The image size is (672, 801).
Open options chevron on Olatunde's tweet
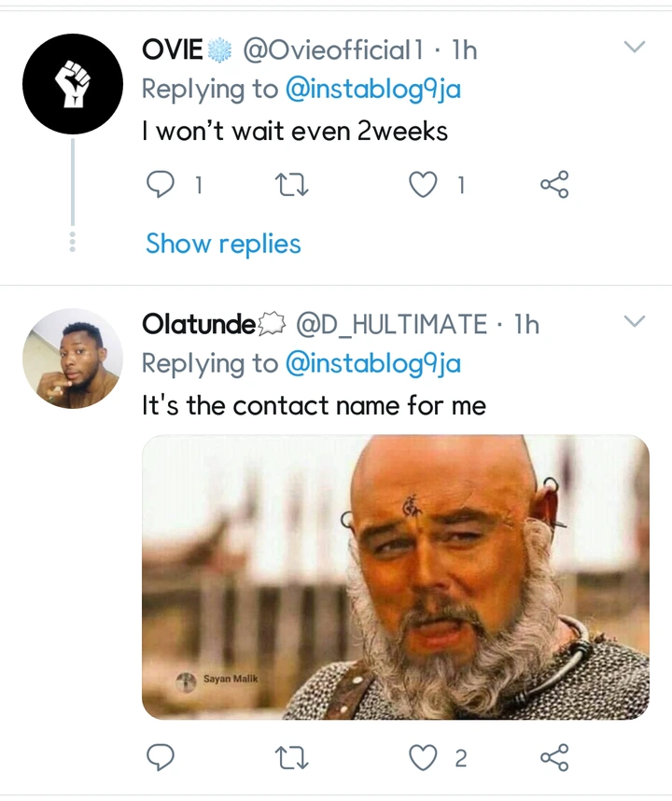tap(635, 322)
